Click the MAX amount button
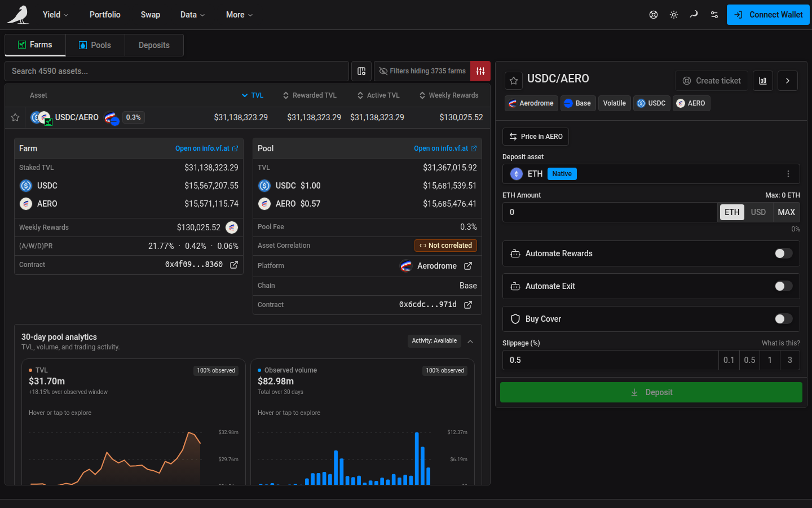The width and height of the screenshot is (812, 508). [x=786, y=212]
